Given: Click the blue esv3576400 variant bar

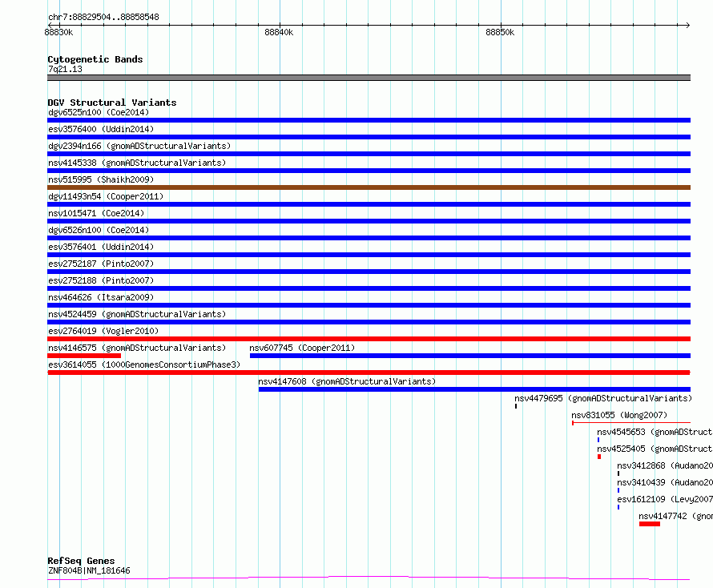Looking at the screenshot, I should pos(369,137).
